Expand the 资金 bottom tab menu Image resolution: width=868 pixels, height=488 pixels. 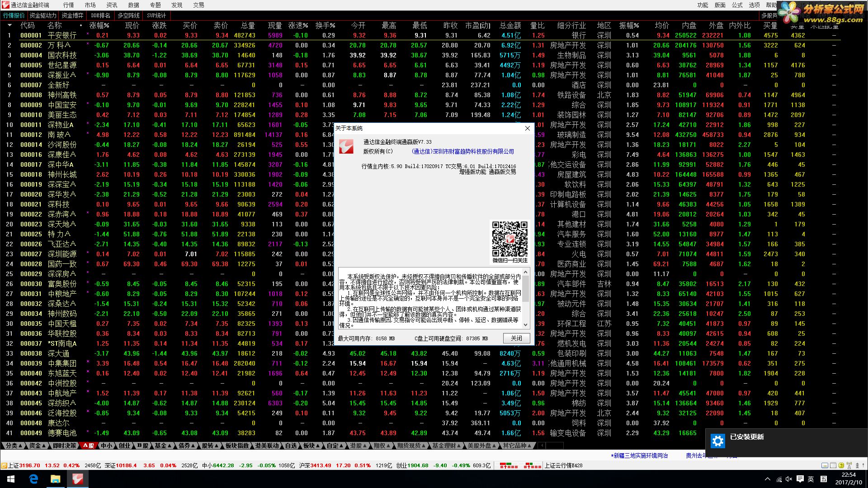[38, 446]
